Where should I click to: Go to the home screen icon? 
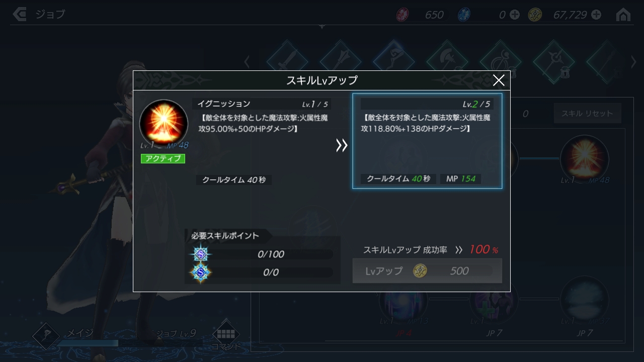pyautogui.click(x=623, y=15)
